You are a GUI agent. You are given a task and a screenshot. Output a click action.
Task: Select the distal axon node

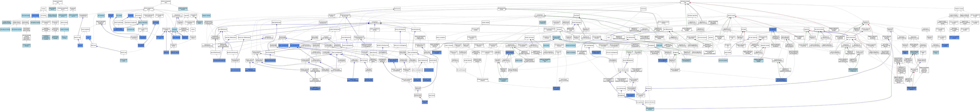click(94, 45)
